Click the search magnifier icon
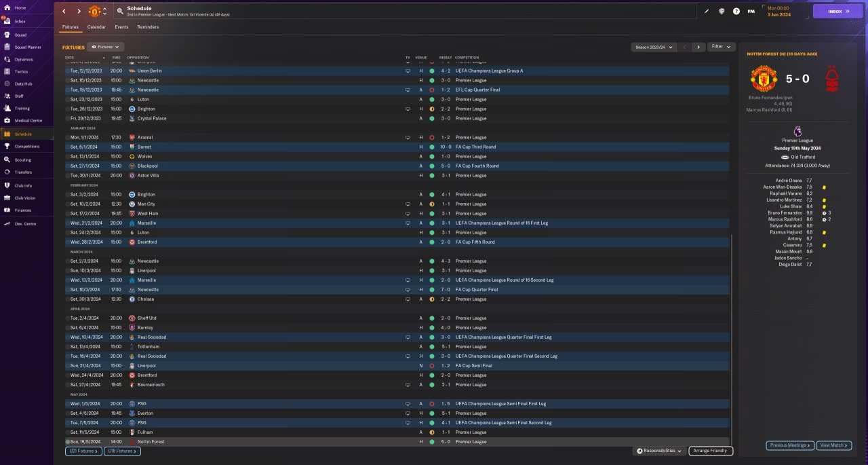The width and height of the screenshot is (868, 465). tap(120, 11)
